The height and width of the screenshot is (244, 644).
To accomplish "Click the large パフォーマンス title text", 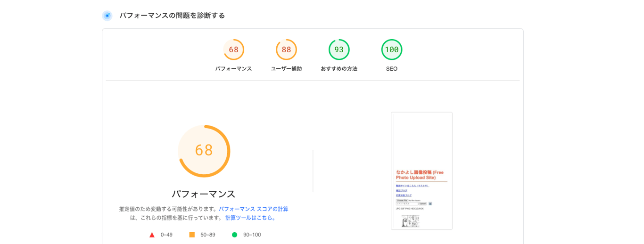I will click(204, 194).
